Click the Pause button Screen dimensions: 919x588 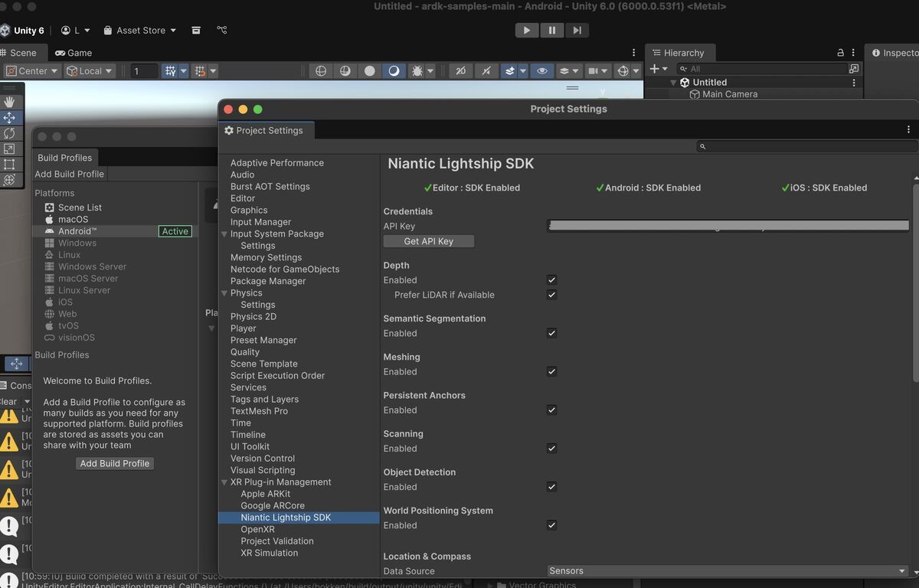tap(551, 30)
